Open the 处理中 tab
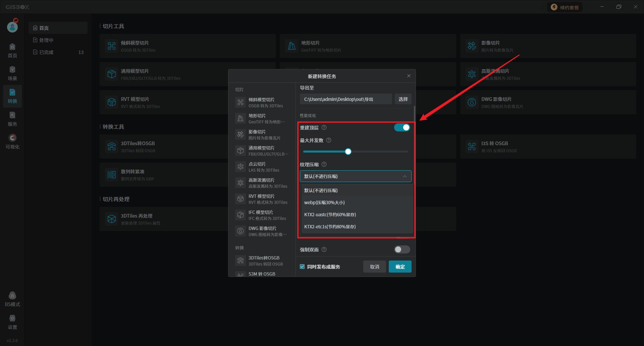Viewport: 644px width, 346px height. 46,40
